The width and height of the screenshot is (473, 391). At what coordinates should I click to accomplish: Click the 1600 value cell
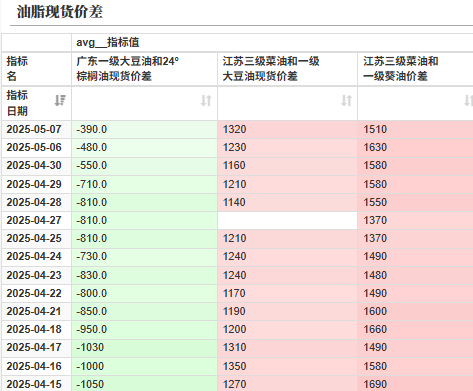(415, 311)
